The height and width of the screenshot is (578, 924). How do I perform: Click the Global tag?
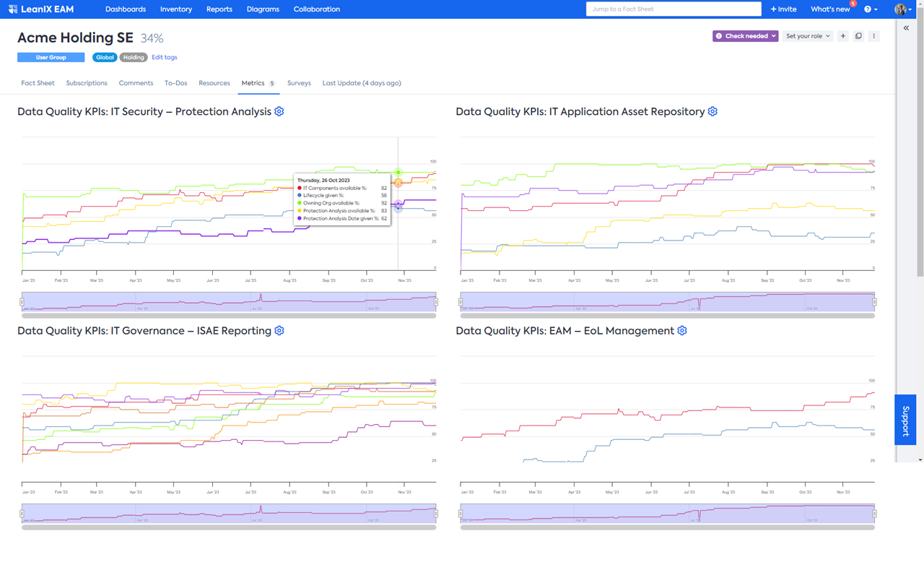pos(105,57)
